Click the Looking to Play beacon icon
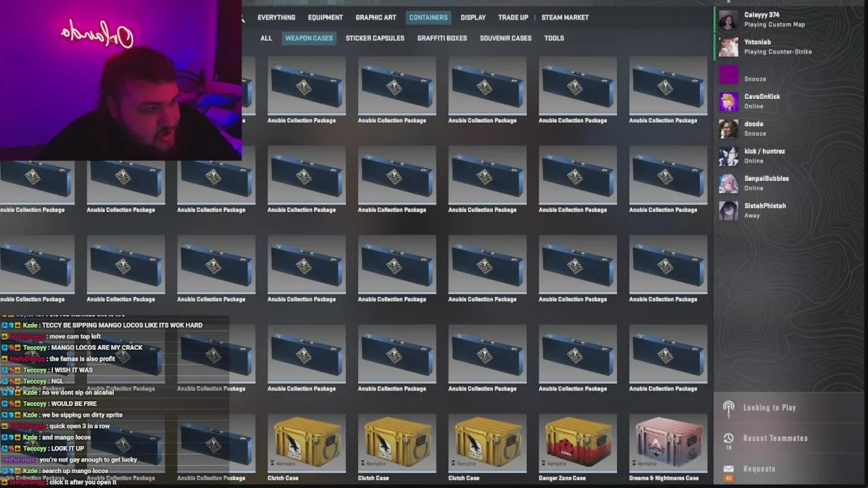 [x=728, y=408]
